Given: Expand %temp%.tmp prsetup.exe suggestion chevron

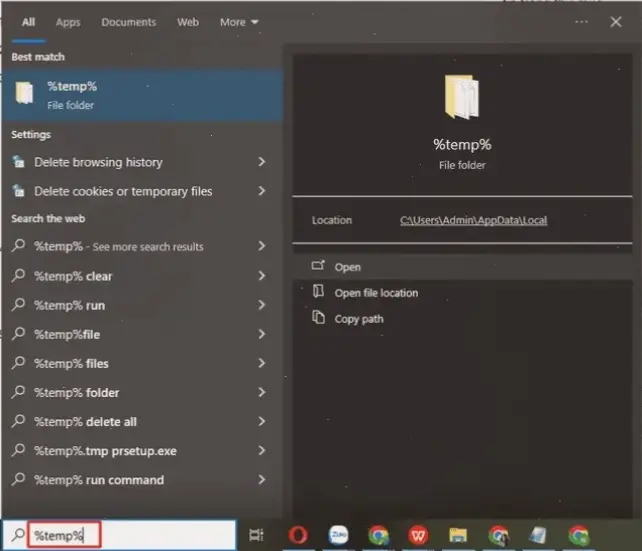Looking at the screenshot, I should pos(262,451).
